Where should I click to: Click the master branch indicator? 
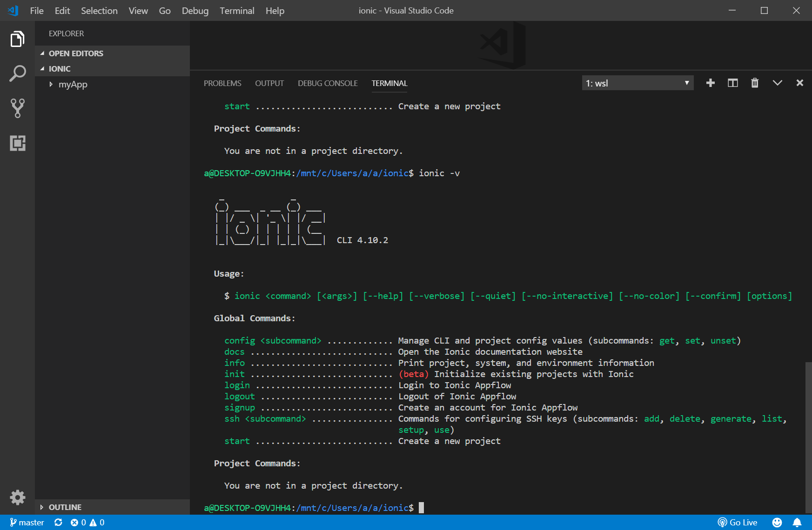27,522
